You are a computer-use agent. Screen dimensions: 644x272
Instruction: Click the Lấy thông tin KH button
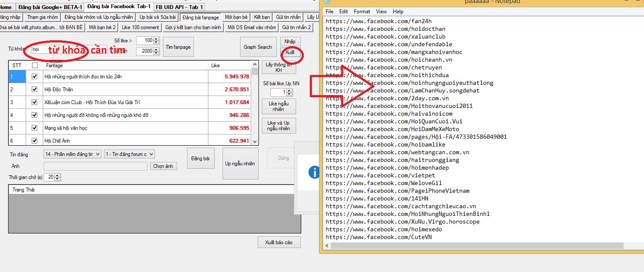tap(279, 68)
